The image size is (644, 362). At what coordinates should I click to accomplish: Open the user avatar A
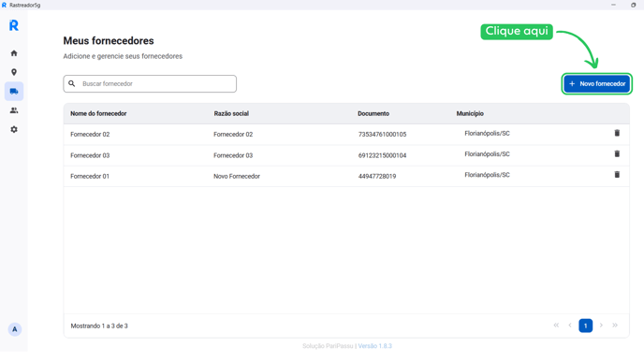click(15, 329)
